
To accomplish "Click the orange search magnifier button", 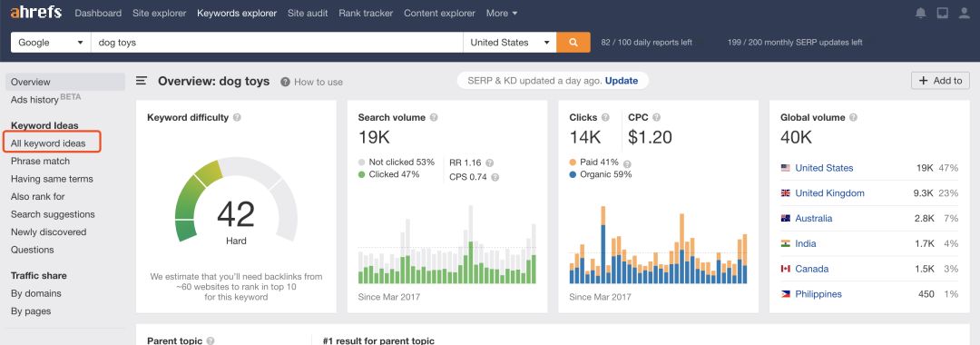I will pyautogui.click(x=573, y=43).
